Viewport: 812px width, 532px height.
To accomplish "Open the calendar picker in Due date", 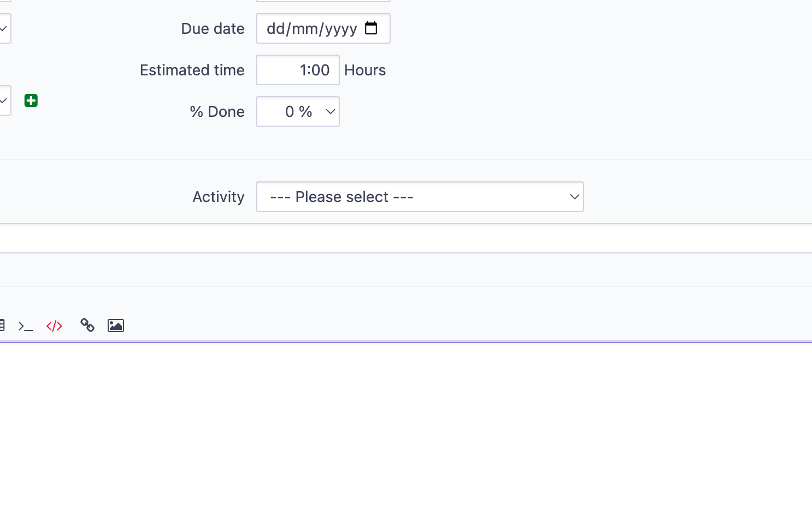I will point(371,28).
